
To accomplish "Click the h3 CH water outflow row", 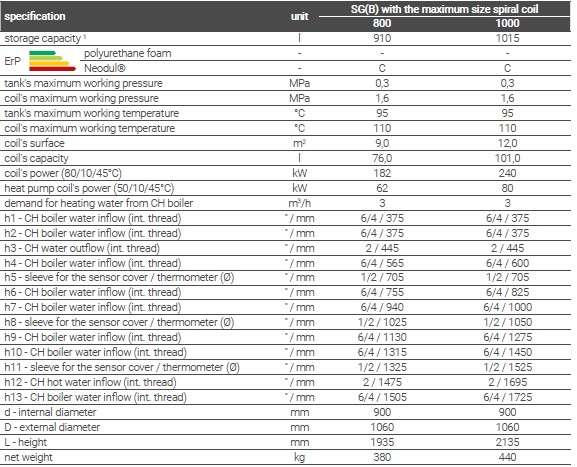I will click(x=286, y=248).
